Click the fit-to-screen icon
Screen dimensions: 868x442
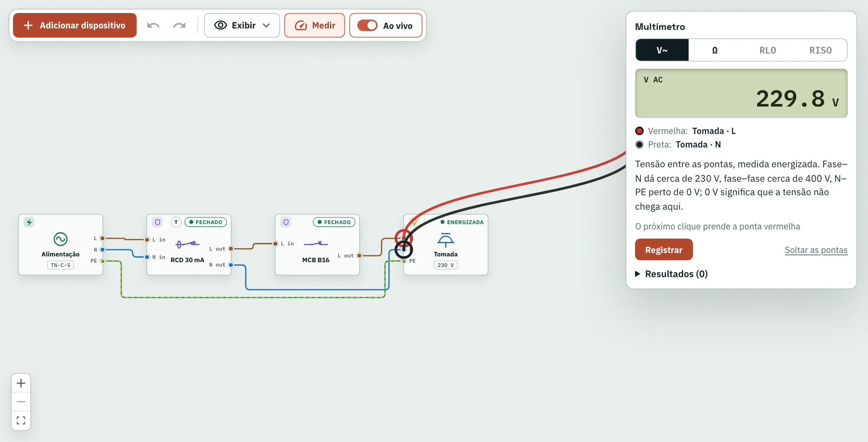[21, 420]
